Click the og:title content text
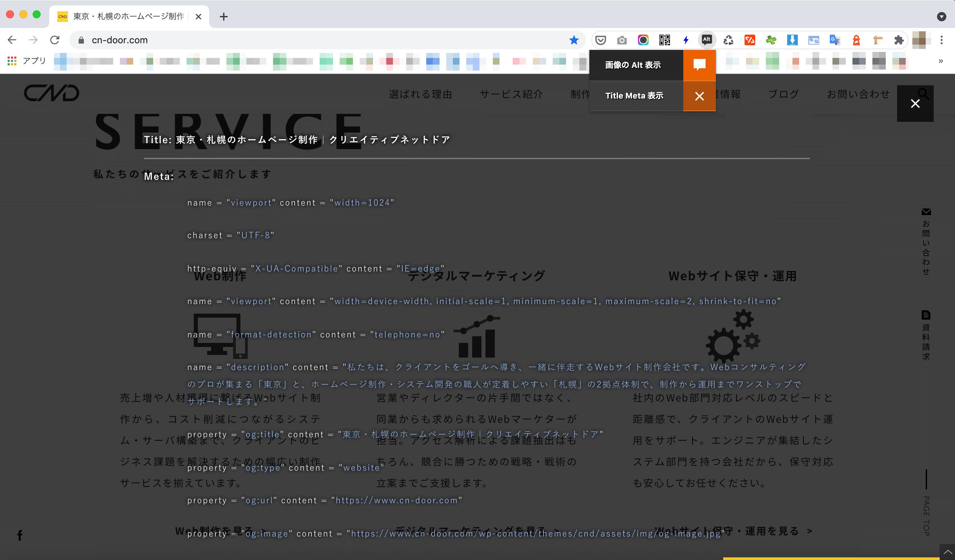 click(470, 434)
